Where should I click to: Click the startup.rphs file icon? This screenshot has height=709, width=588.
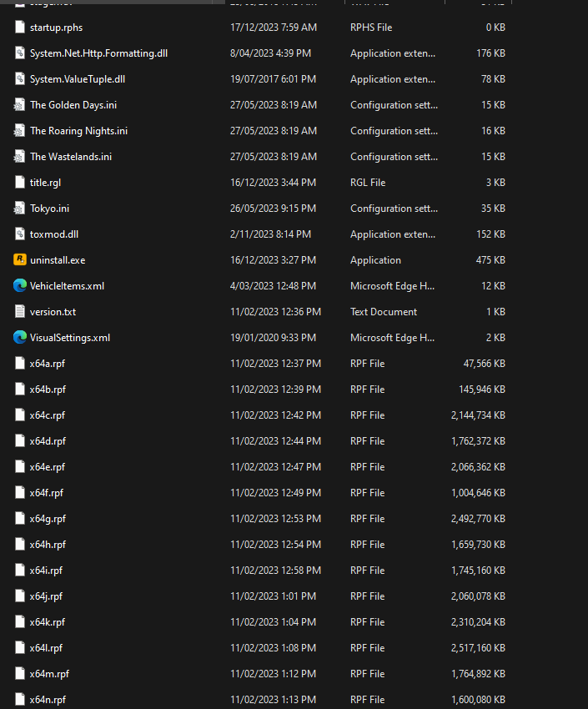[x=20, y=28]
